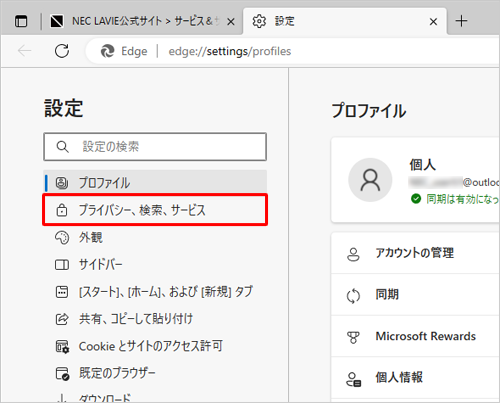
Task: Open the tab actions menu icon
Action: point(21,21)
